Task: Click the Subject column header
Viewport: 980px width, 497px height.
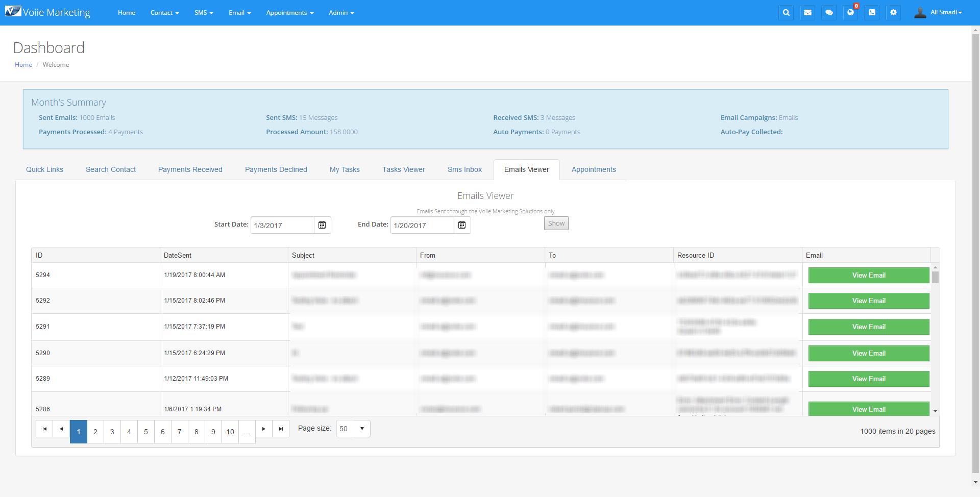Action: (x=352, y=255)
